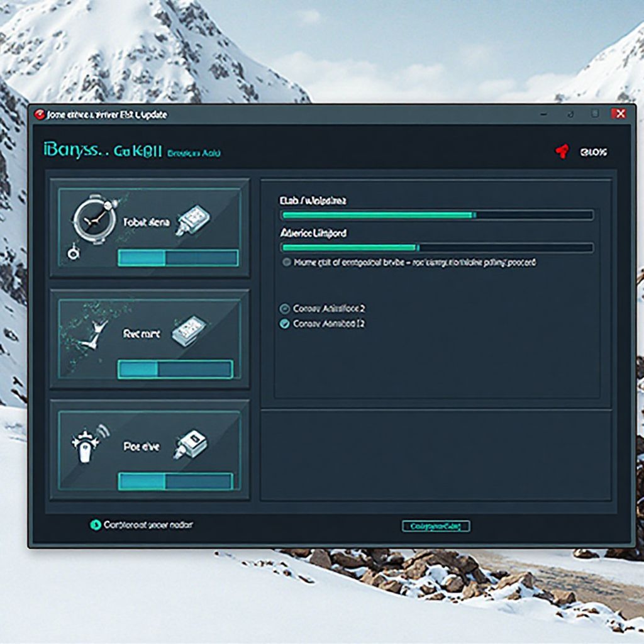The image size is (644, 644).
Task: Click the USB adapter icon in bottom card
Action: (x=191, y=444)
